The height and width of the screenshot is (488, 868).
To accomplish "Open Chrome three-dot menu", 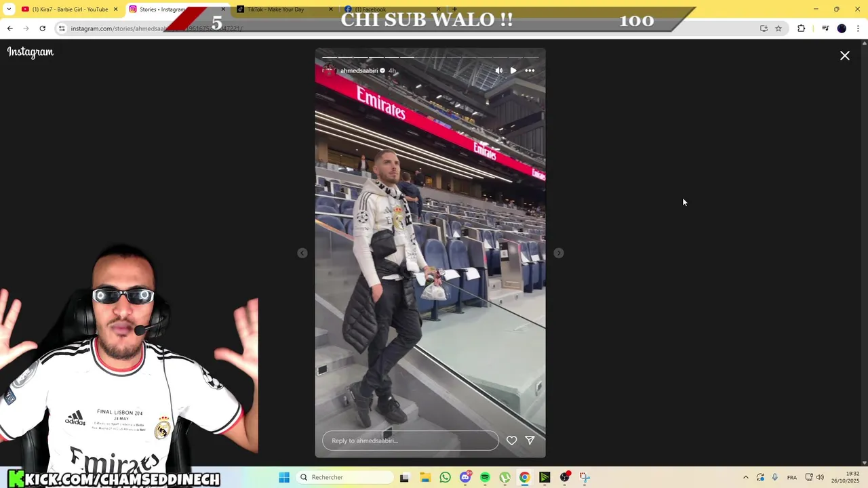I will pyautogui.click(x=859, y=28).
